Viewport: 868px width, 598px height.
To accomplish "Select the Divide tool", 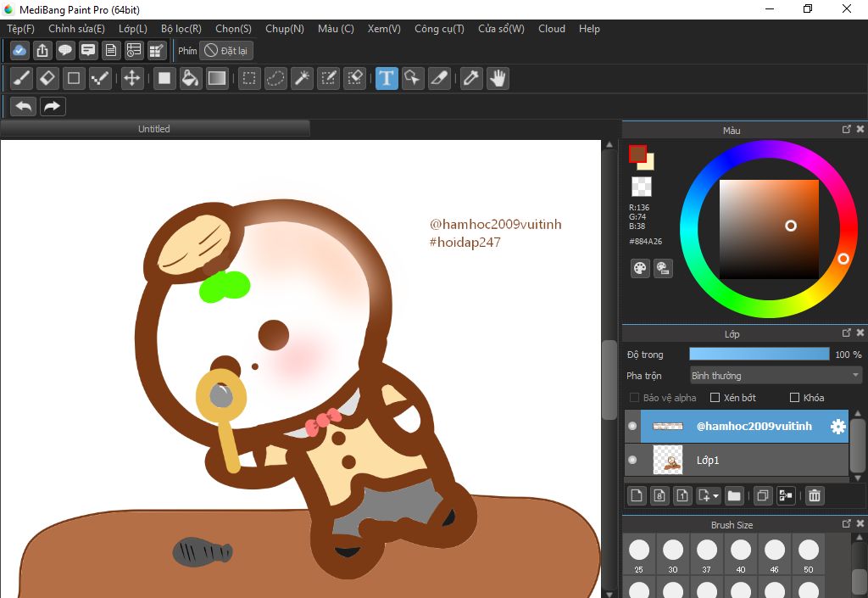I will click(x=439, y=78).
